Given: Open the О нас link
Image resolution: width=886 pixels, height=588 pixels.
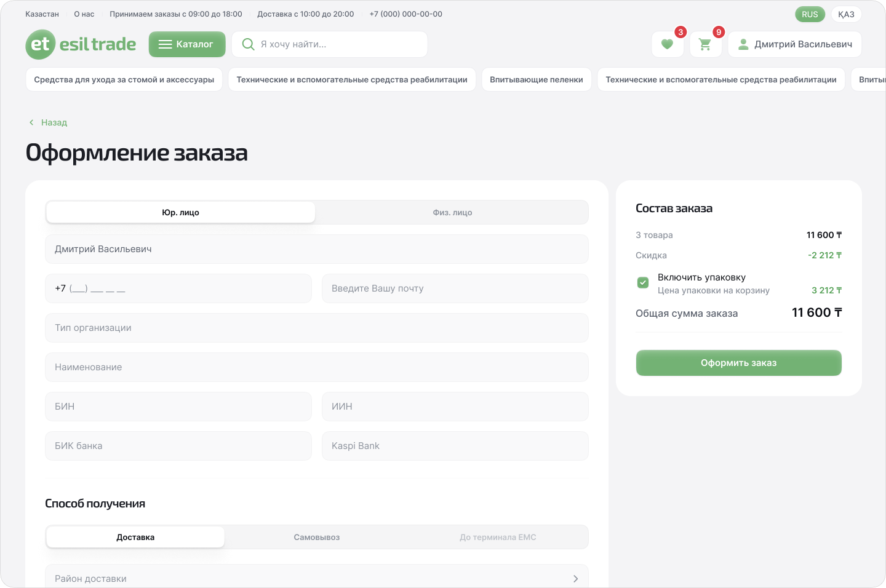Looking at the screenshot, I should 84,14.
